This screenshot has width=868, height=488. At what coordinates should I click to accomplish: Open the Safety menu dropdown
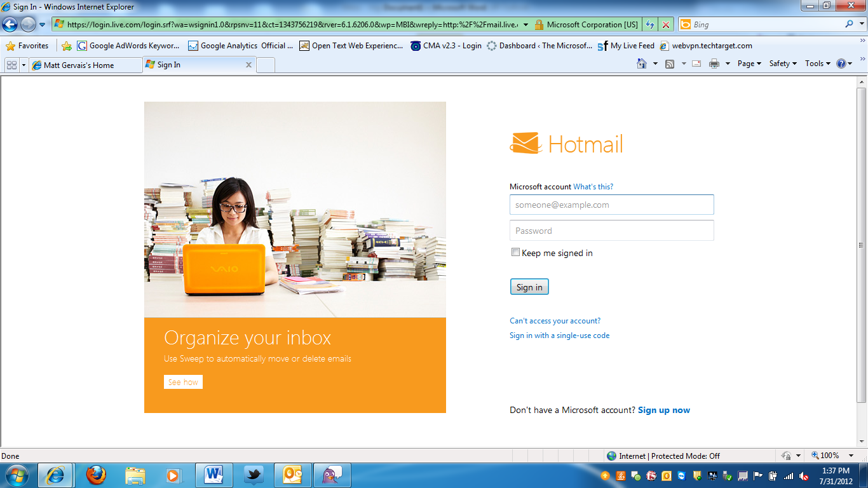coord(783,64)
